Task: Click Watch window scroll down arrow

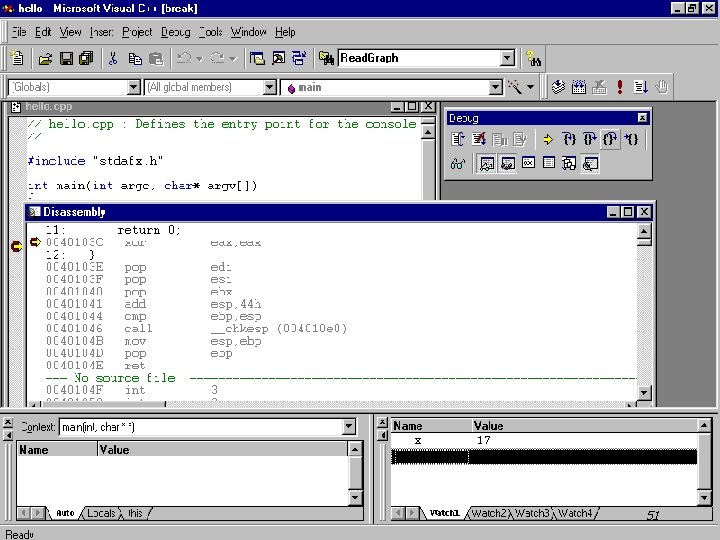Action: tap(704, 497)
